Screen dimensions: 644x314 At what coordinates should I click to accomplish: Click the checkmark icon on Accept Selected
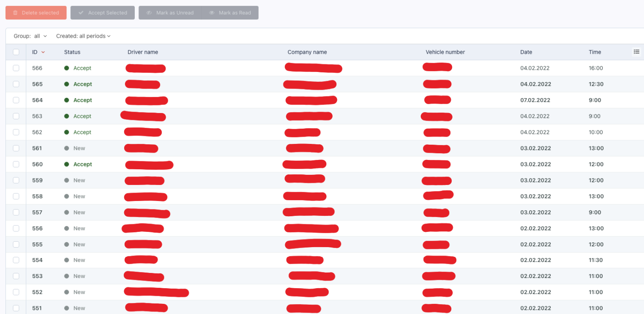point(81,13)
